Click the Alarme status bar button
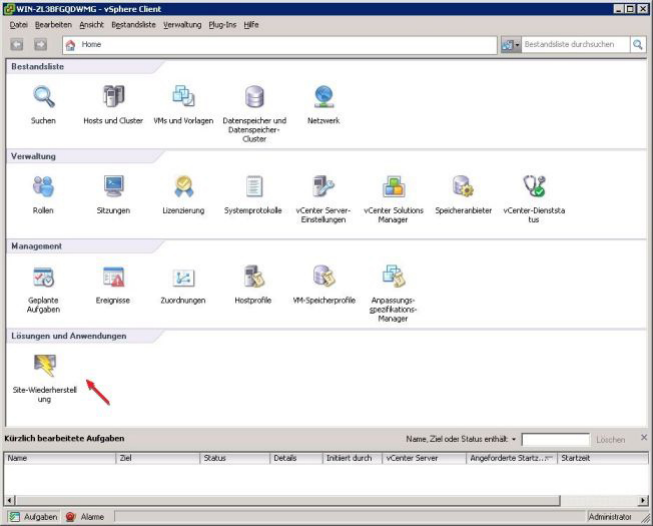Screen dimensions: 653x526 (85, 517)
